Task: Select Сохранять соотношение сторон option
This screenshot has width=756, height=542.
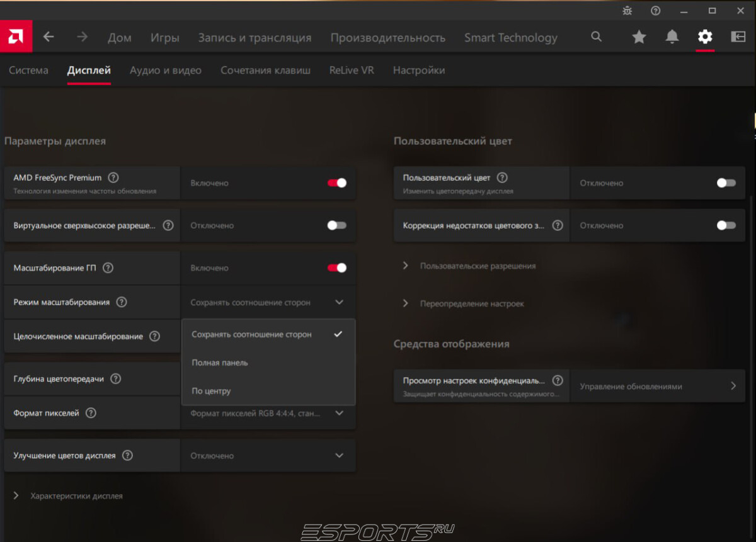Action: point(268,334)
